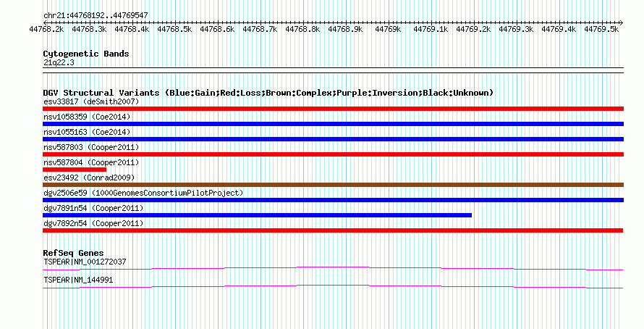Open the dgv2506e59 1000GenomesConsortiumPilotProject label
This screenshot has height=329, width=644.
(143, 193)
